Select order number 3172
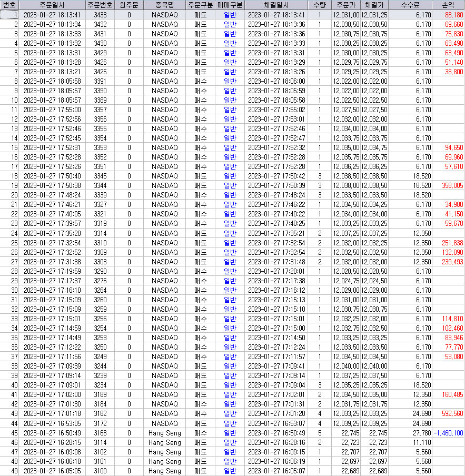Image resolution: width=465 pixels, height=476 pixels. (x=100, y=423)
